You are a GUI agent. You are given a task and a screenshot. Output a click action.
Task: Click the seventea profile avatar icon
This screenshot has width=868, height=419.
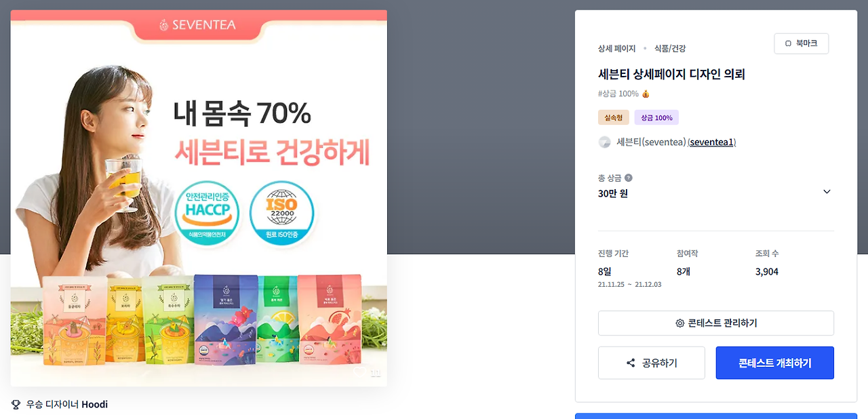(604, 142)
